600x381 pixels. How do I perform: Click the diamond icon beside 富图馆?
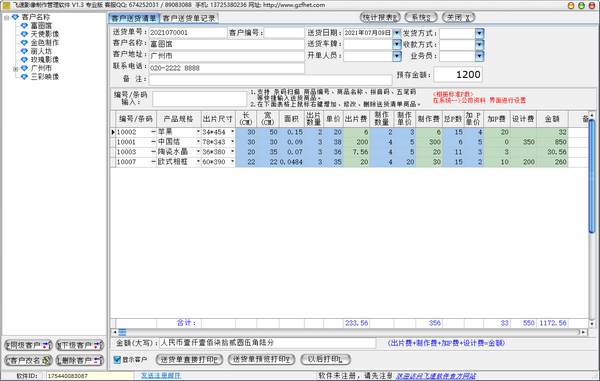[x=24, y=26]
